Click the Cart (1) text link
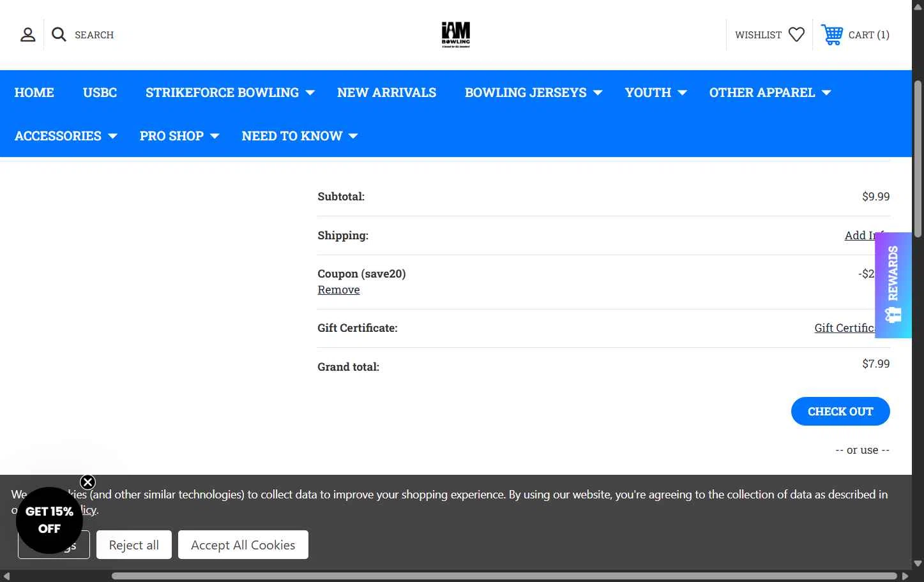 pyautogui.click(x=869, y=35)
